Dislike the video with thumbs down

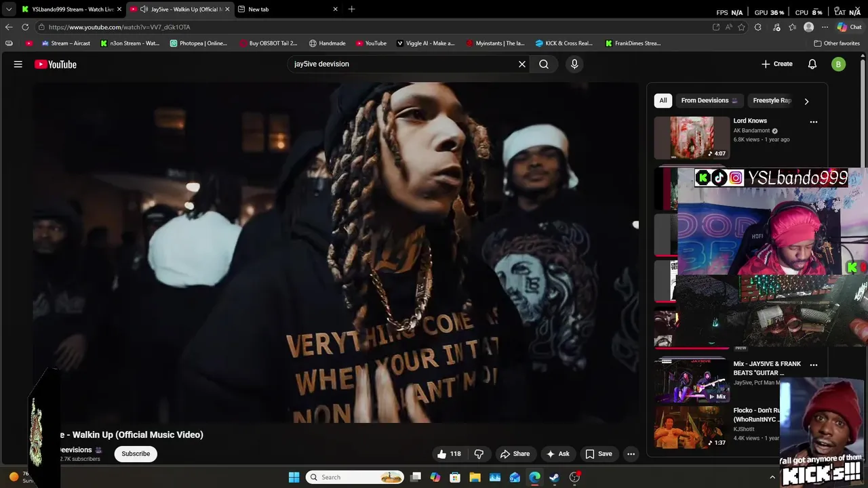(479, 454)
